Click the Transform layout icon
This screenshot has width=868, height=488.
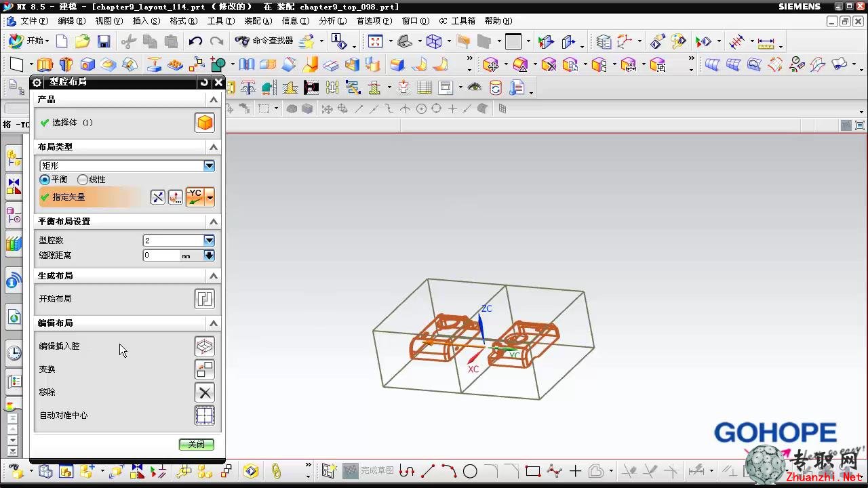tap(205, 369)
